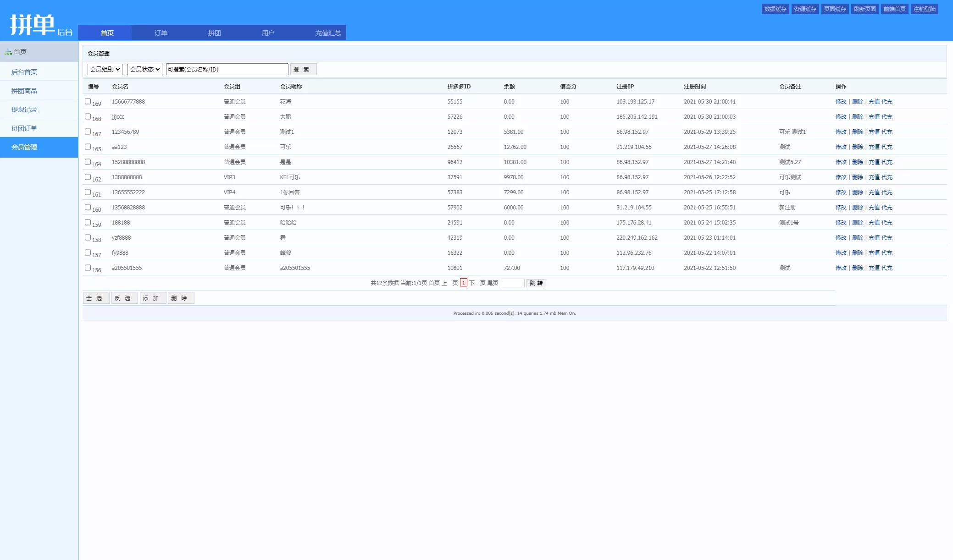Click 充值 link for member 1388888888

tap(874, 177)
